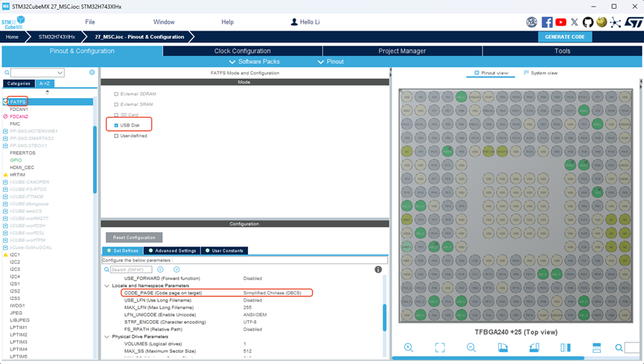Click the pinout horizontal scrollbar
The height and width of the screenshot is (364, 644).
(488, 358)
